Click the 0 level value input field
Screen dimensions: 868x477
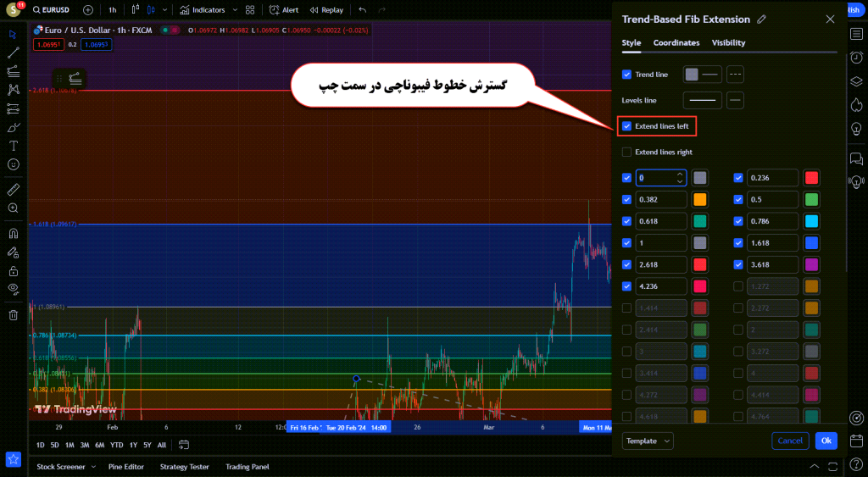661,178
